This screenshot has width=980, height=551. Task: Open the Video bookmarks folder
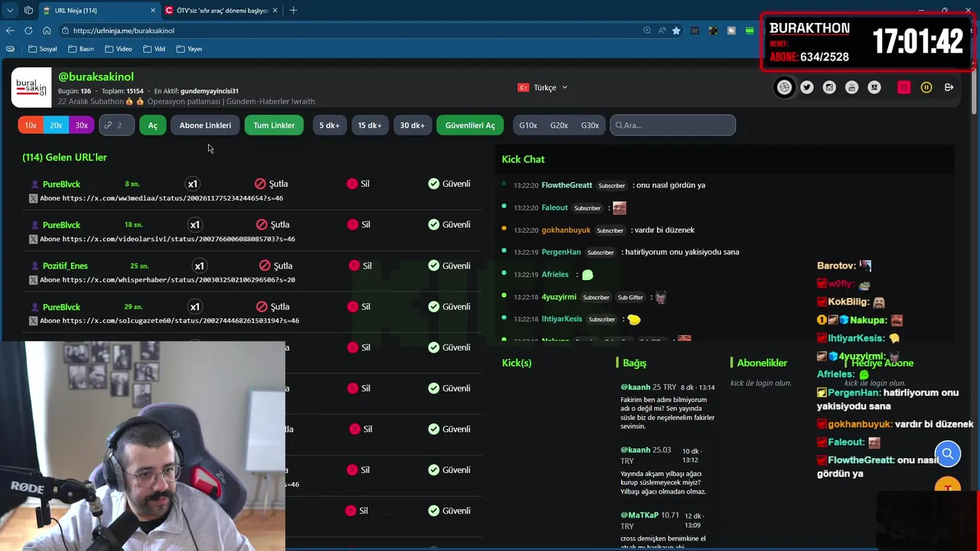pyautogui.click(x=119, y=49)
